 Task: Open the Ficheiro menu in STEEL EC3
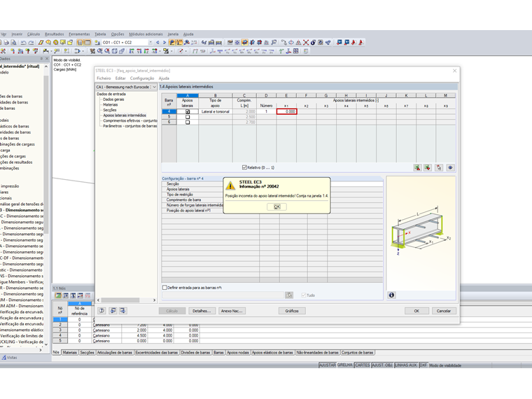[x=104, y=78]
